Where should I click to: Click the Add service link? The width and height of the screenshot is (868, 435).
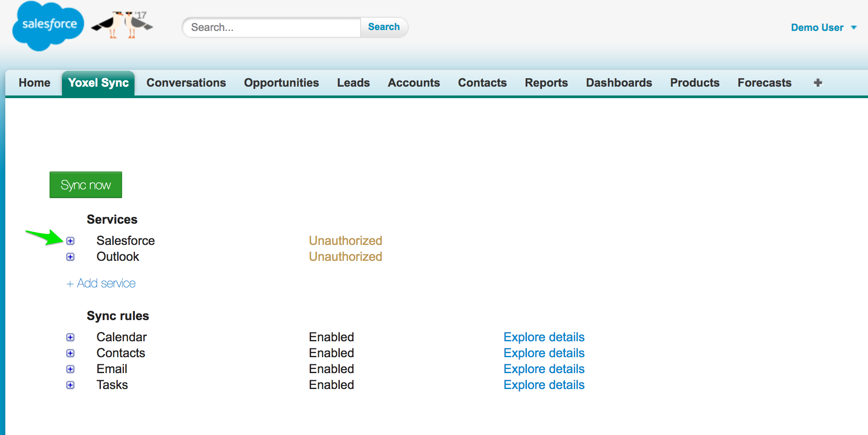pyautogui.click(x=101, y=283)
